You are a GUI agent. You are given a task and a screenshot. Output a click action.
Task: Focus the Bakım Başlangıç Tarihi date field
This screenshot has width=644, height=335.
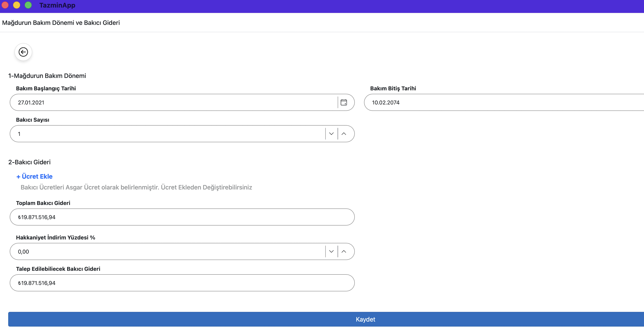pyautogui.click(x=174, y=102)
